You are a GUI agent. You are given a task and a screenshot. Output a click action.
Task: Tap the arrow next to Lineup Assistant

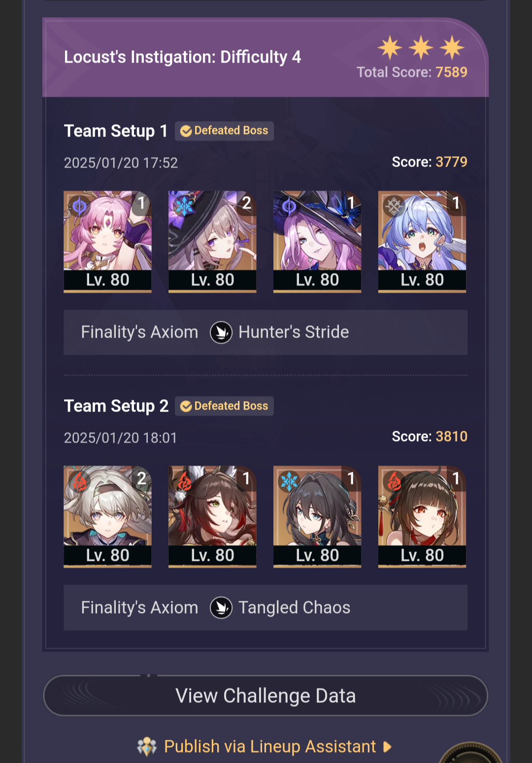(x=387, y=747)
